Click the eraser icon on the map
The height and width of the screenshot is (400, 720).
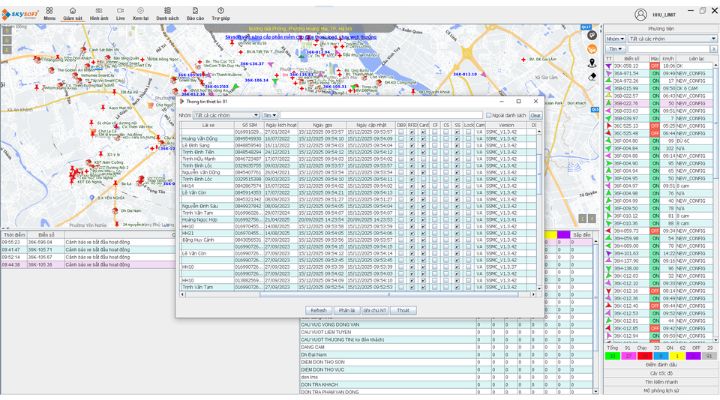tap(592, 76)
